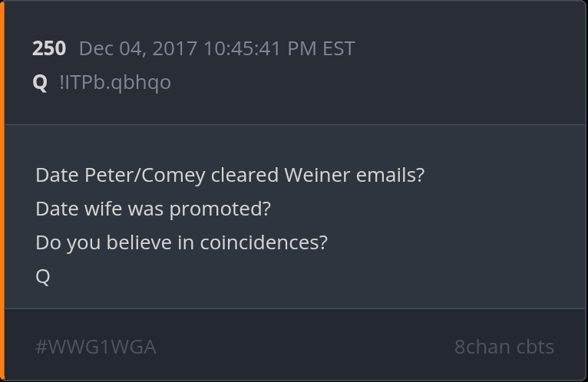Click the 'Date wife was promoted?' line

tap(153, 209)
